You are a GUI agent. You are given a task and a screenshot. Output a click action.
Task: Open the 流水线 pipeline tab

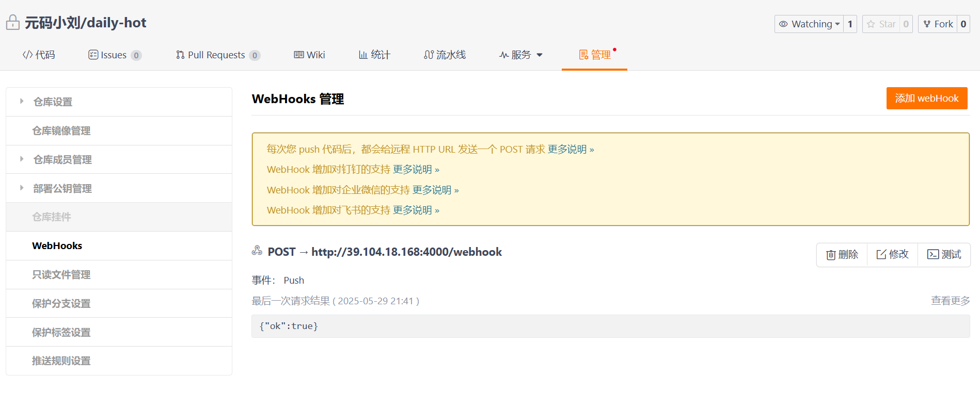coord(445,55)
